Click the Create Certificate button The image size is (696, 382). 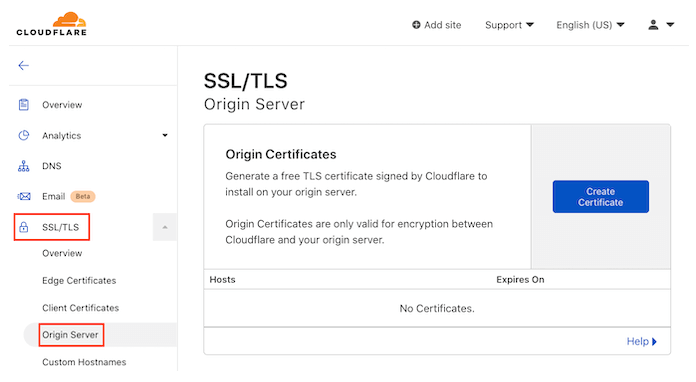[601, 197]
